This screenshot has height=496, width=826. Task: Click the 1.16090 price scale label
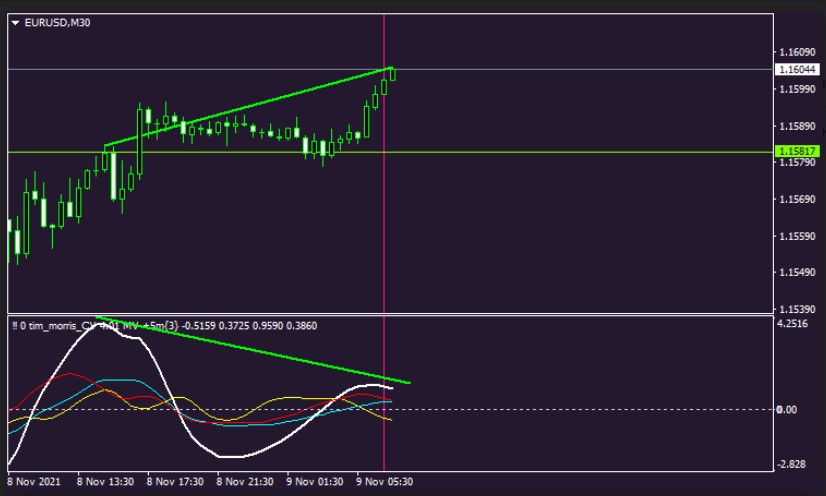tap(797, 51)
